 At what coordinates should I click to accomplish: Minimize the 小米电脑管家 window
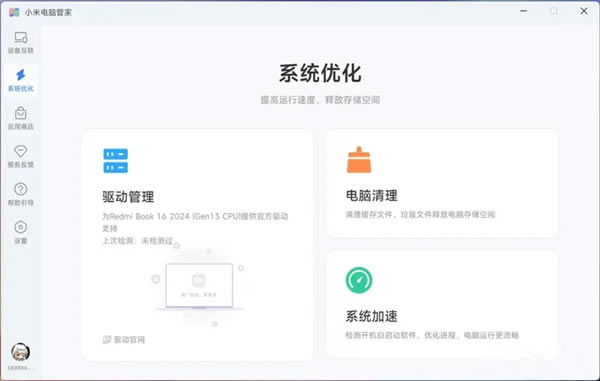[523, 11]
